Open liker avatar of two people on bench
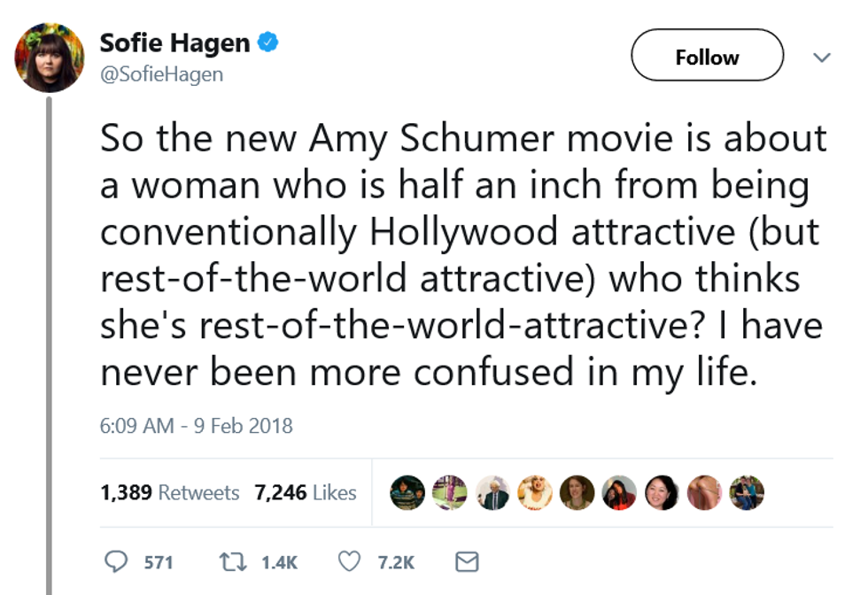 tap(747, 493)
